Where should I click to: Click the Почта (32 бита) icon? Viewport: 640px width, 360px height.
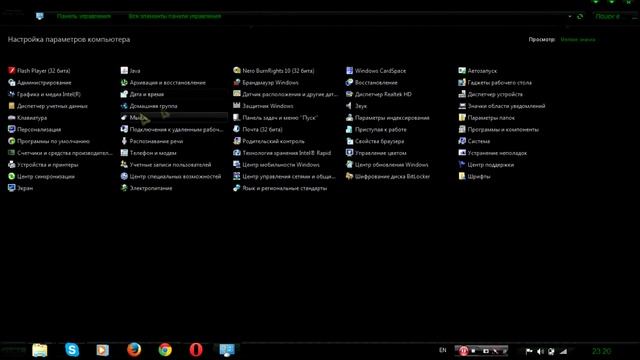[x=237, y=129]
